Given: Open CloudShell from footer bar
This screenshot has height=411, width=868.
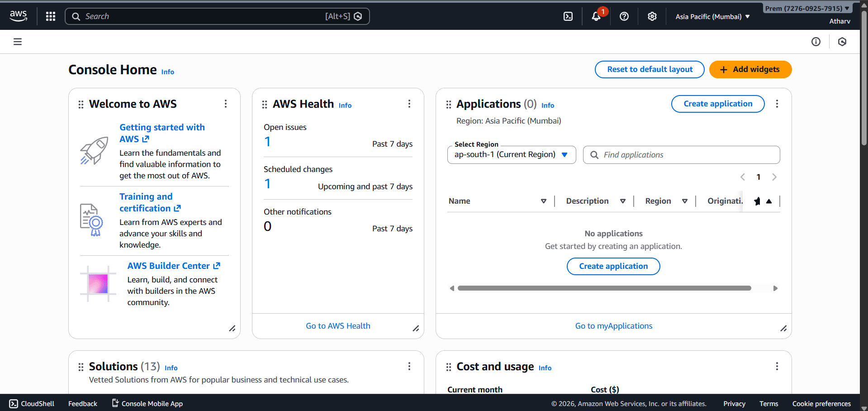Looking at the screenshot, I should (x=32, y=404).
